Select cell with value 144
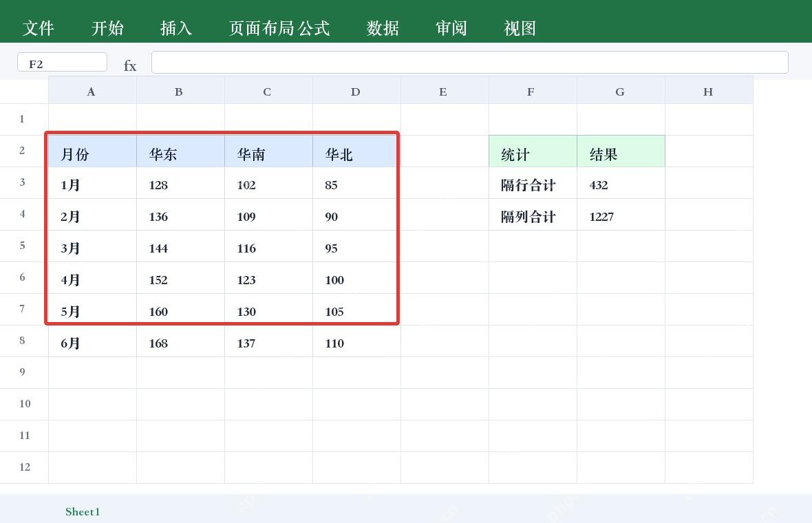812x523 pixels. [x=180, y=246]
